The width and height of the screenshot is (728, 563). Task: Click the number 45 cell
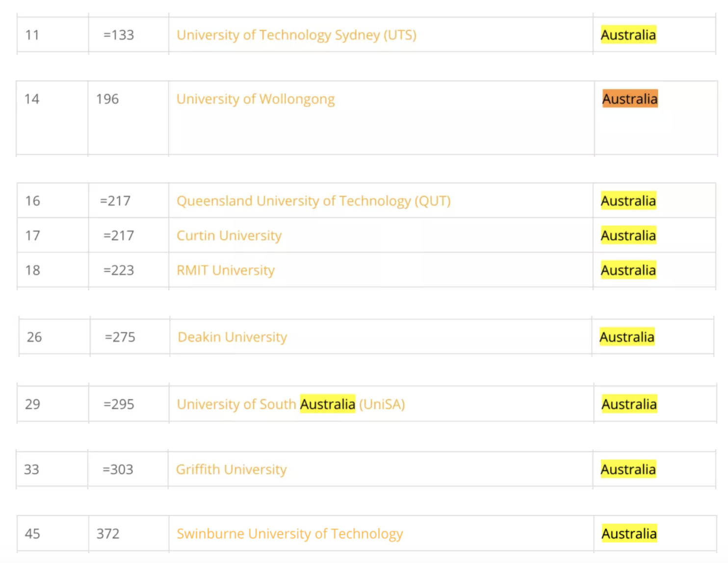[x=32, y=534]
